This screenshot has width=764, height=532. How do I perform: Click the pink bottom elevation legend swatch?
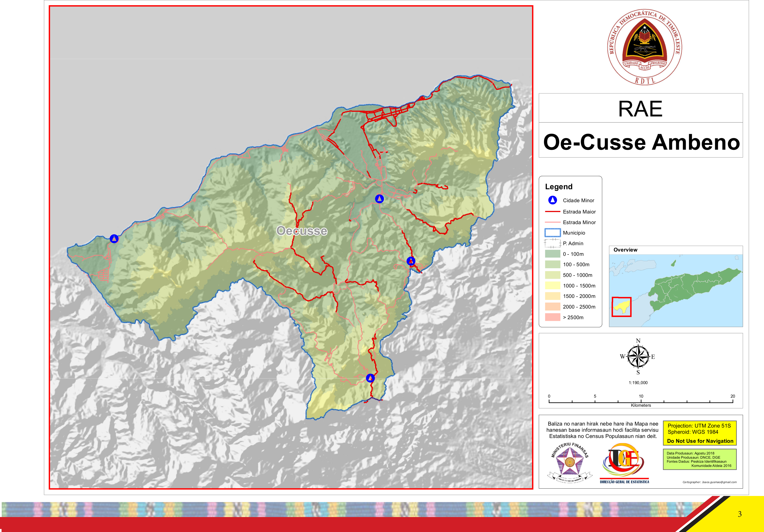[x=552, y=317]
